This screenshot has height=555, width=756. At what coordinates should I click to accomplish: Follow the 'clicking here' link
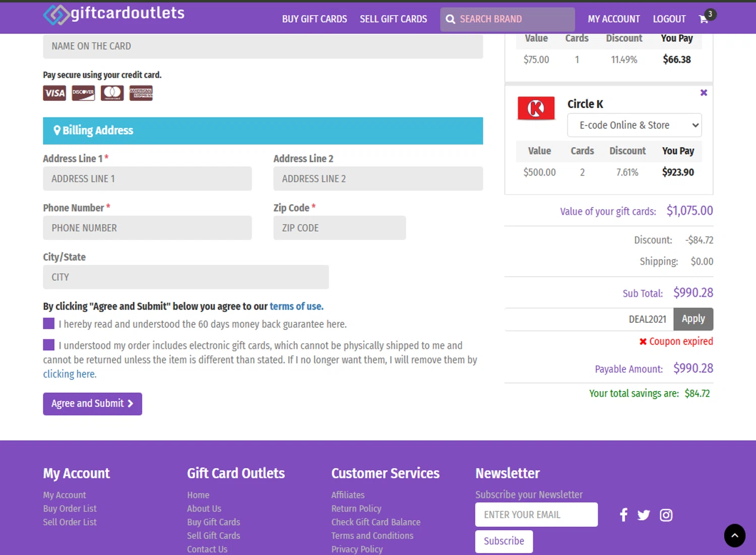point(70,374)
